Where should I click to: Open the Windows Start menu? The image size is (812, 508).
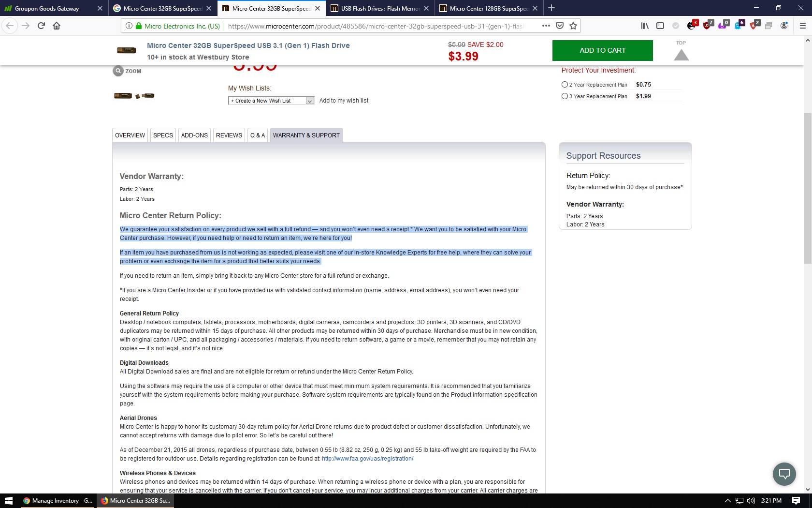click(8, 501)
